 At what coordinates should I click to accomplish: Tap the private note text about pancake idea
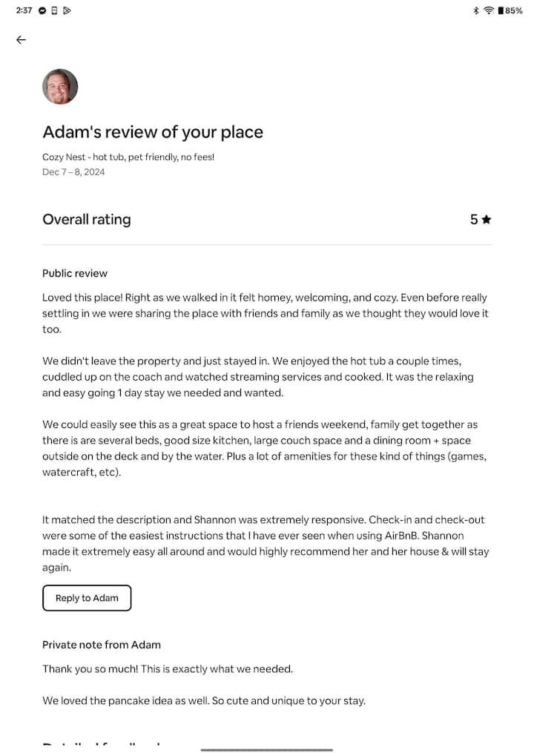pos(204,700)
